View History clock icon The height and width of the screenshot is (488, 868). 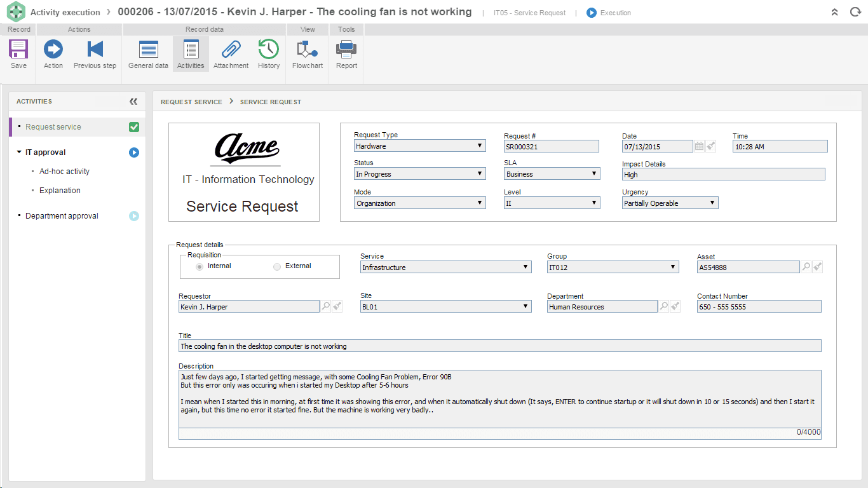click(269, 50)
